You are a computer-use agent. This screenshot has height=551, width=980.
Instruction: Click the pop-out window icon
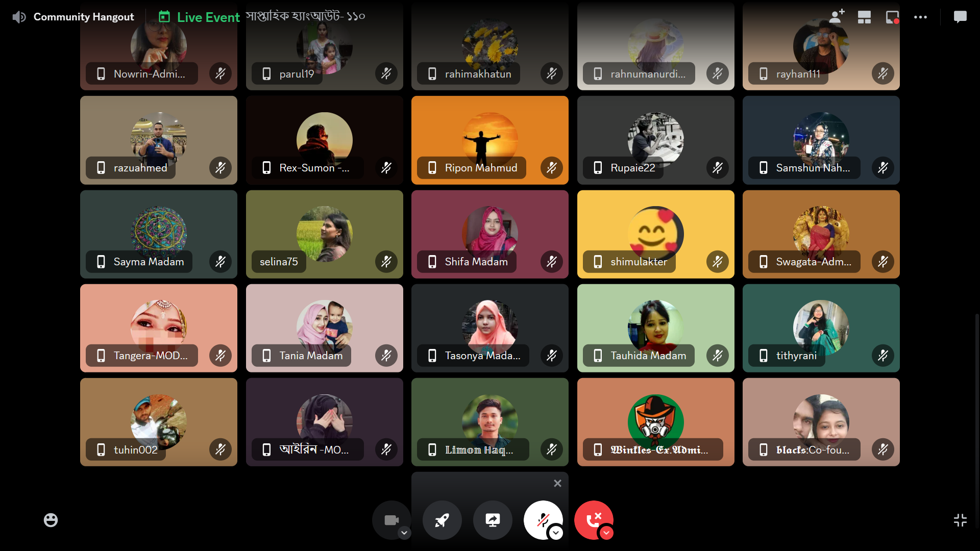892,17
